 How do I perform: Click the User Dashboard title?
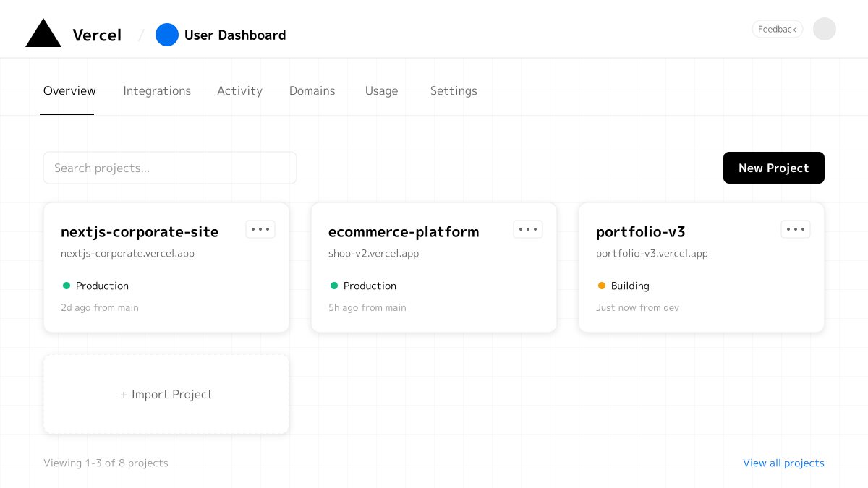coord(235,35)
